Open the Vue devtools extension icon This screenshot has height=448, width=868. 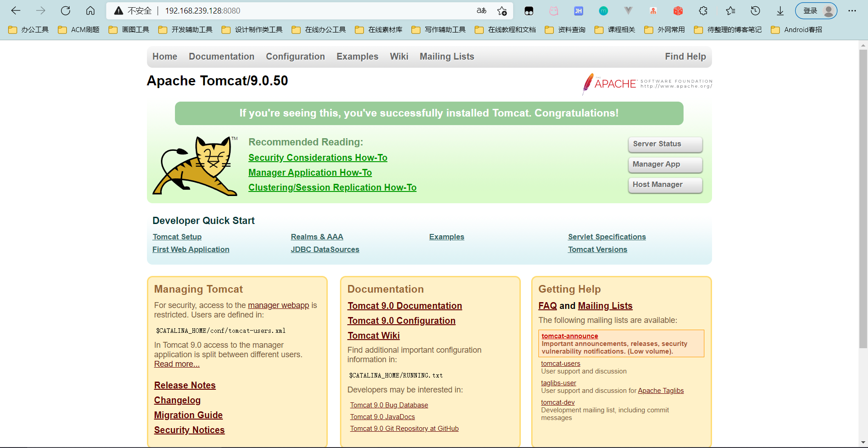tap(628, 11)
